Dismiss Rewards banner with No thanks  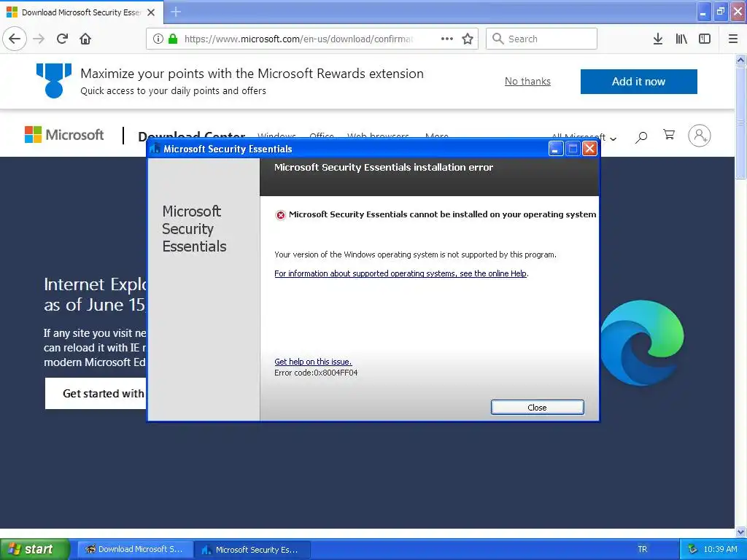(x=527, y=82)
